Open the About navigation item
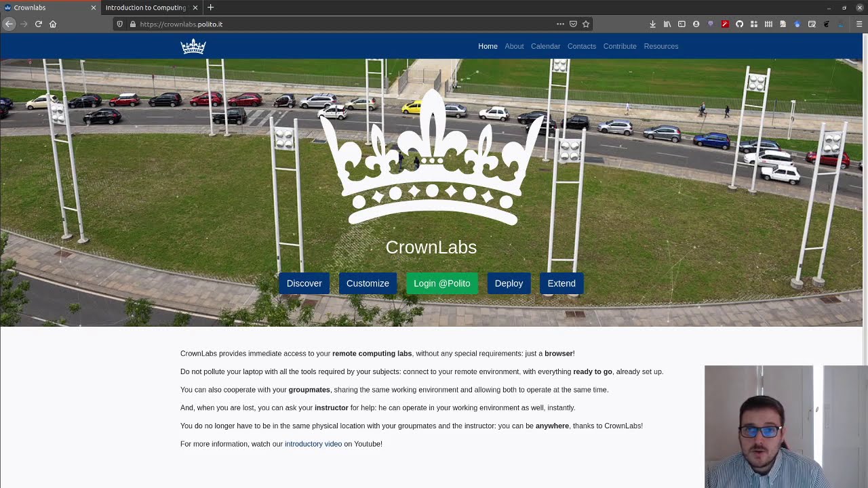The image size is (868, 488). (514, 46)
